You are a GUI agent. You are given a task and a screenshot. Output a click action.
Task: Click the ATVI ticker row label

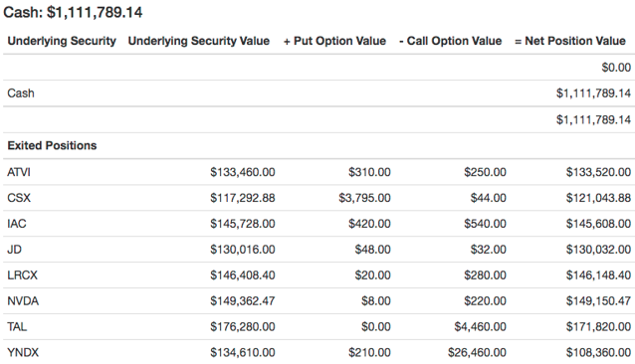coord(19,172)
